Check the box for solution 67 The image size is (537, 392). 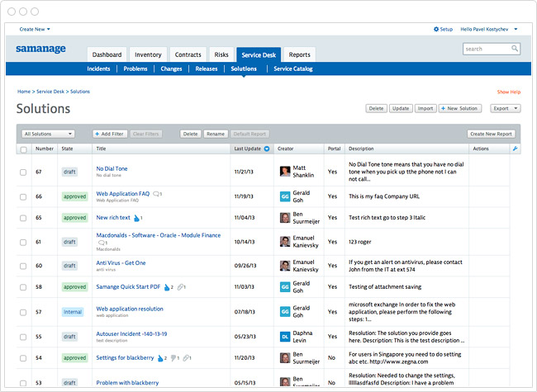(x=23, y=172)
